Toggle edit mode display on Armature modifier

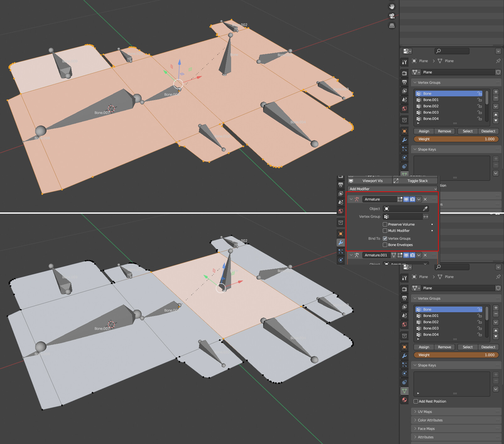point(400,199)
